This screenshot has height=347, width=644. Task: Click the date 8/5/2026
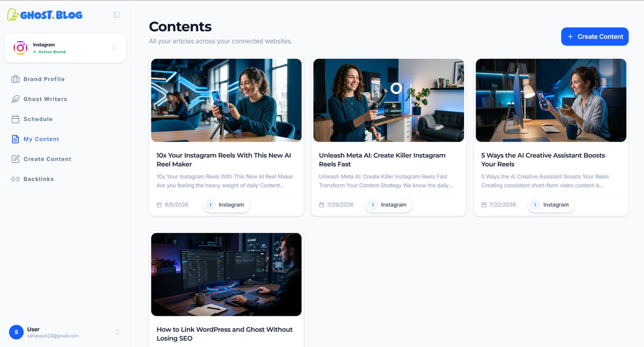point(177,205)
